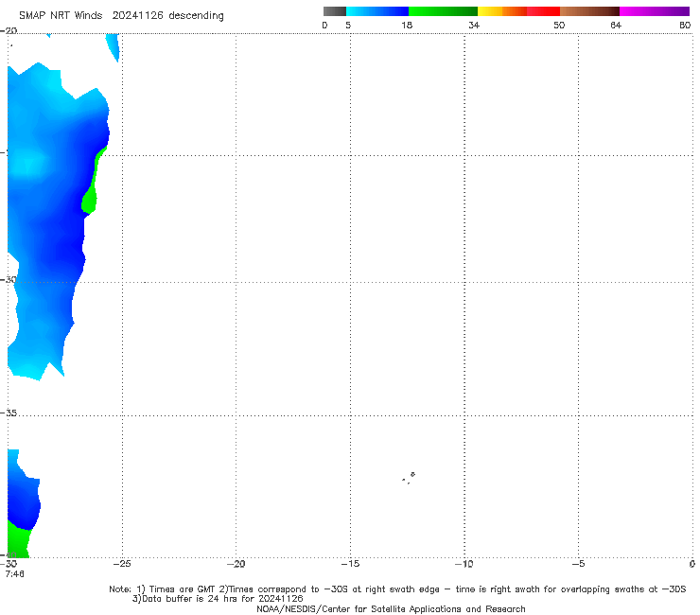Click the yellow-red segment of the color scale

tap(518, 11)
